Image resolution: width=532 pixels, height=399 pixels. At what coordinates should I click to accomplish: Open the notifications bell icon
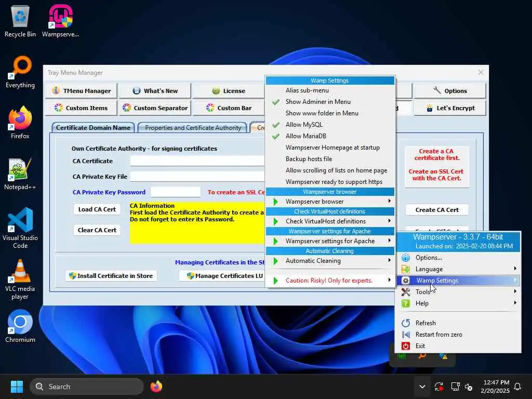click(x=518, y=387)
